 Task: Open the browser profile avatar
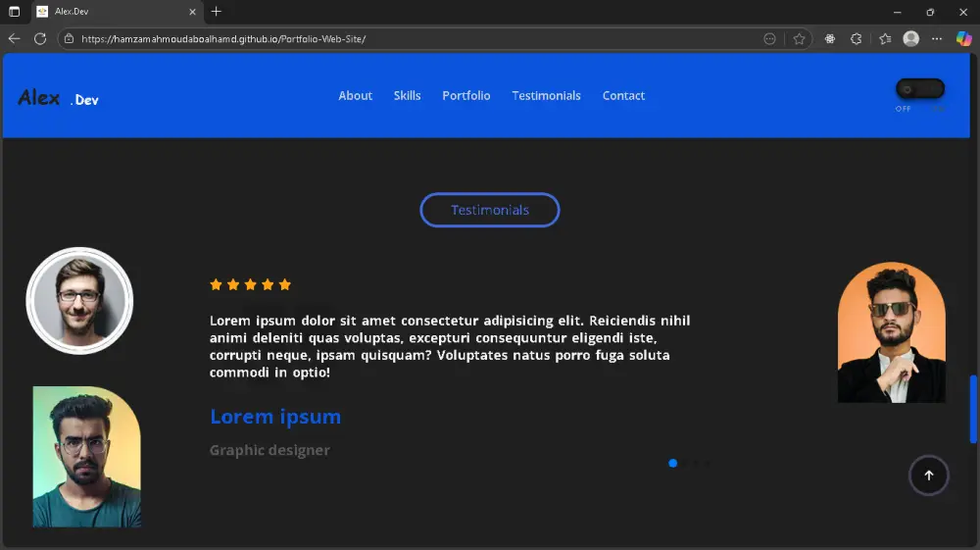[911, 39]
